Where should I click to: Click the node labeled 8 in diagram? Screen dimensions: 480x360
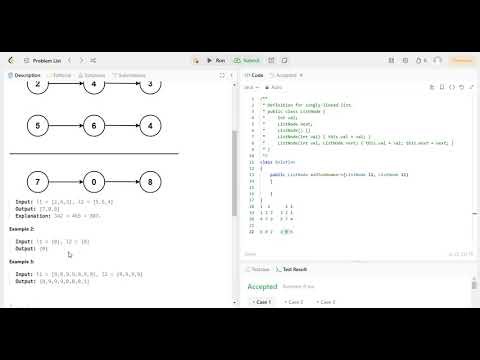point(150,182)
